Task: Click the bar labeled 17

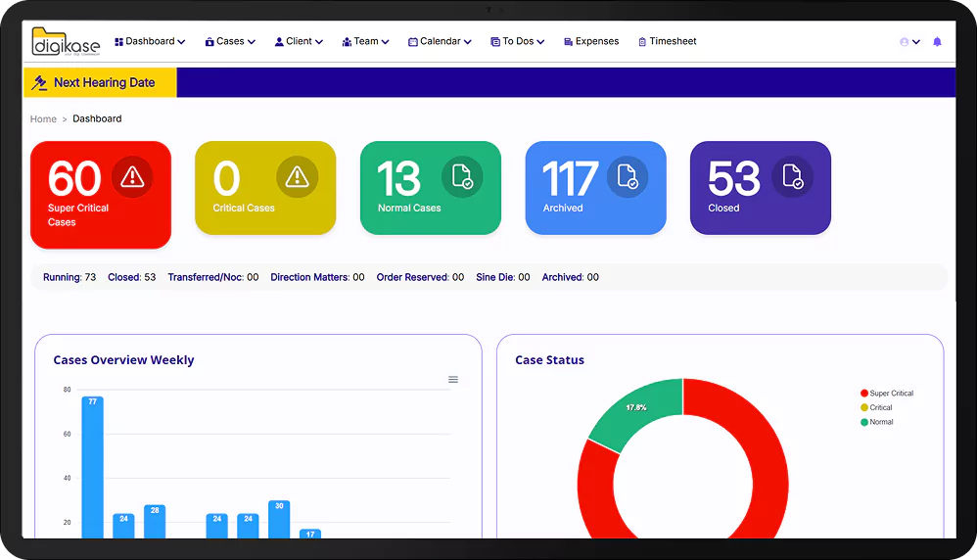Action: point(310,534)
